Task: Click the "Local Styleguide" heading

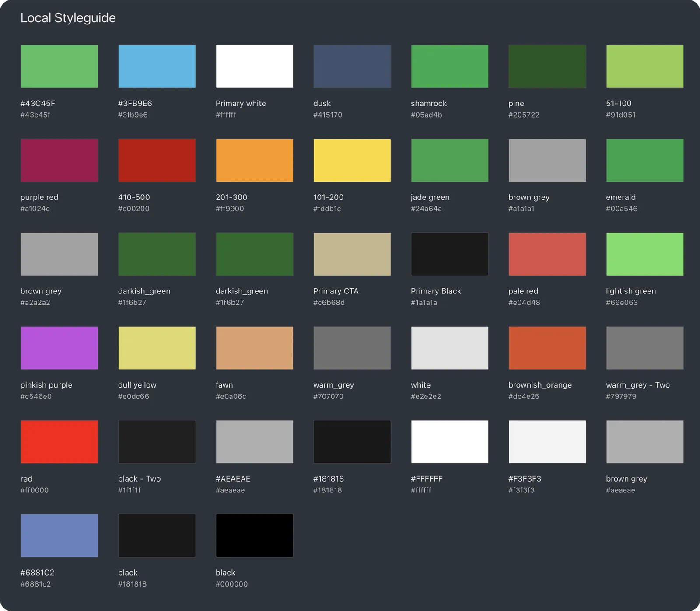Action: pyautogui.click(x=68, y=18)
